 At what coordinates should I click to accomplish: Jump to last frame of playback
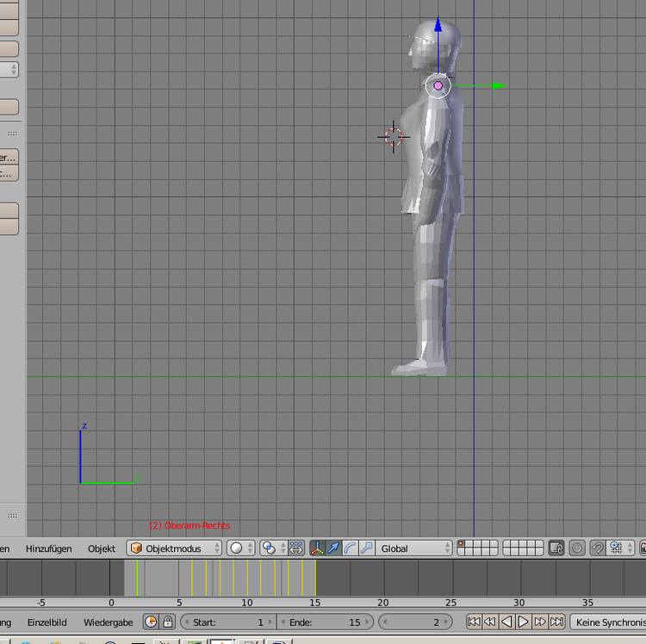click(x=556, y=622)
